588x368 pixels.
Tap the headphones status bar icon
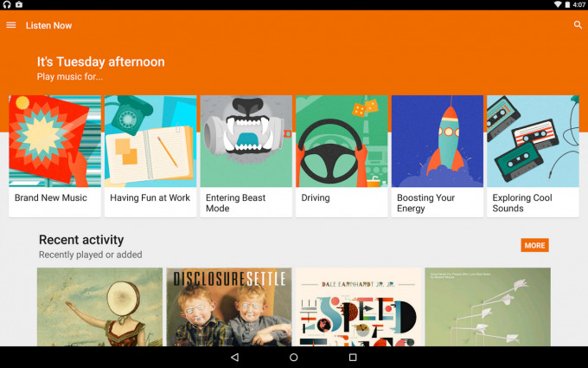click(7, 4)
